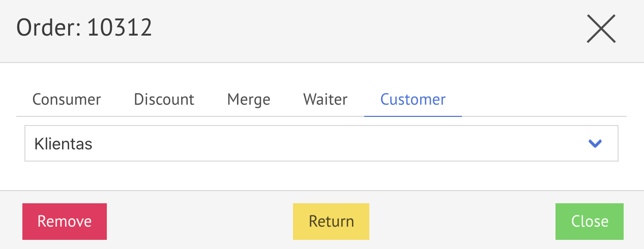Dismiss the order dialog with the X
The width and height of the screenshot is (644, 249).
601,28
